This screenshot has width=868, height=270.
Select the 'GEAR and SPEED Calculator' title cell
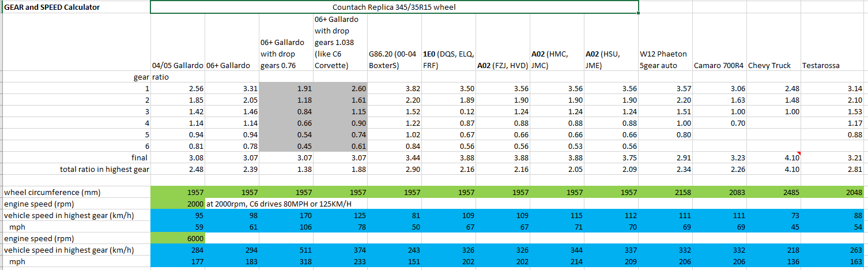[76, 7]
